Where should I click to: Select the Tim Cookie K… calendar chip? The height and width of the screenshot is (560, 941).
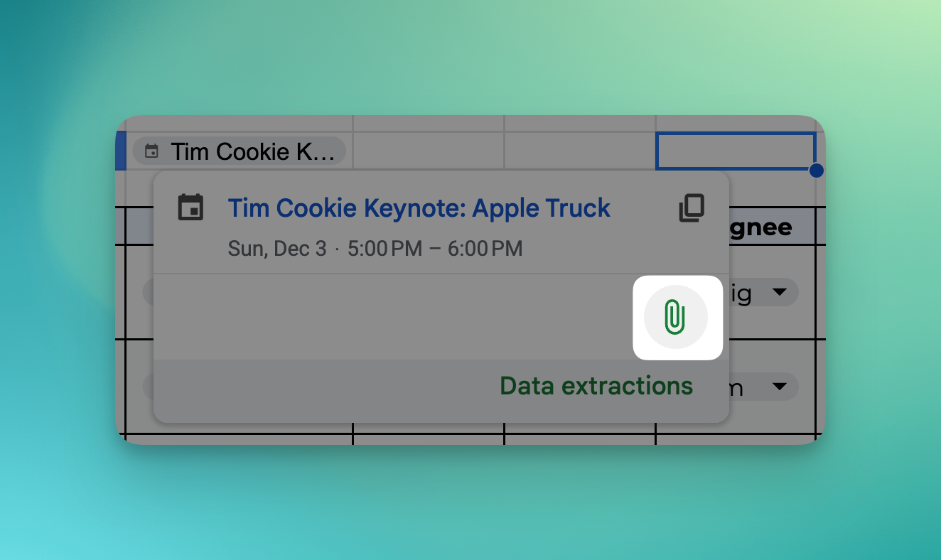(x=240, y=151)
